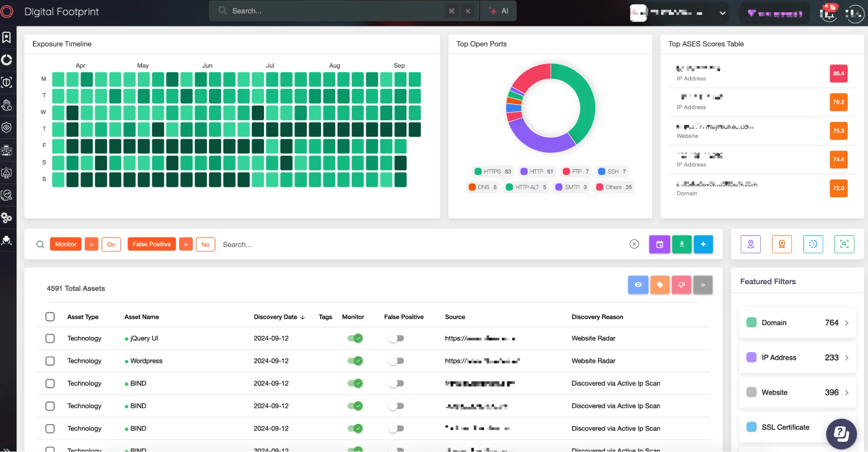Click the Asset Type column header

pyautogui.click(x=83, y=317)
